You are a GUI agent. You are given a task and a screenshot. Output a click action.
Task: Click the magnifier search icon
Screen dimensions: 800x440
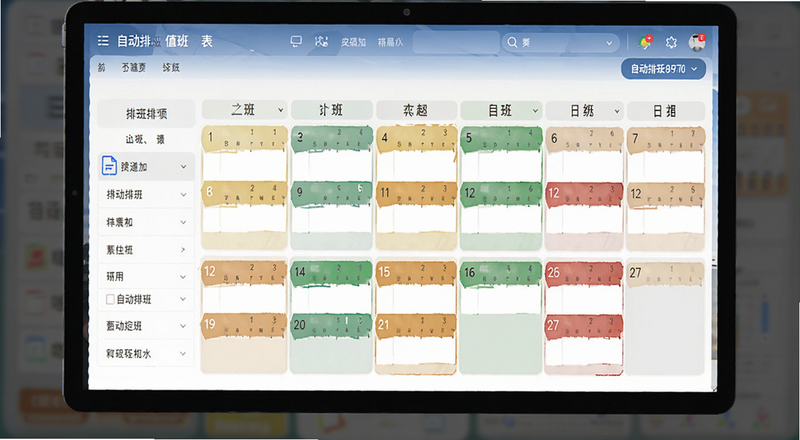coord(512,42)
